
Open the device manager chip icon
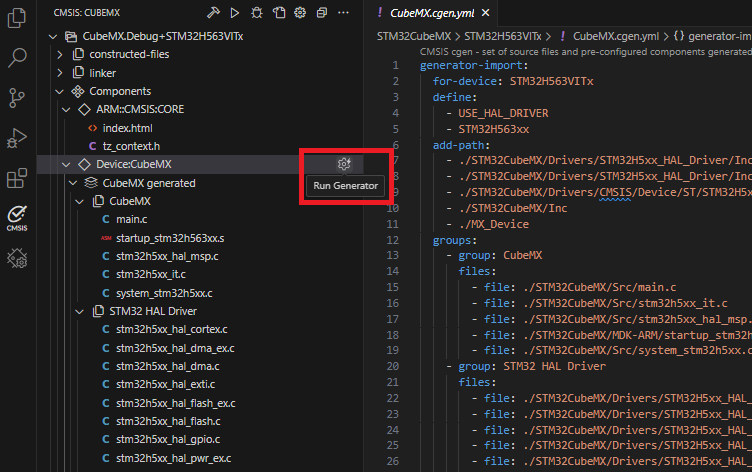click(17, 259)
